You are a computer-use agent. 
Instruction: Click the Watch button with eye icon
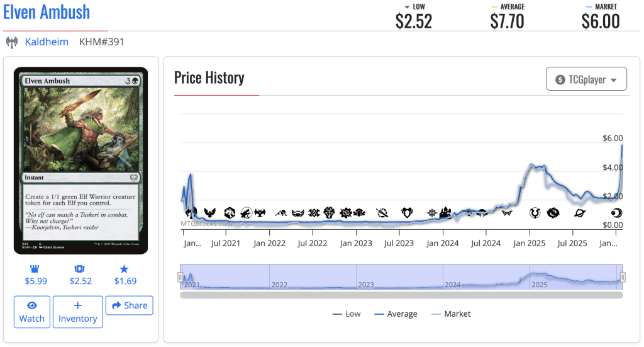[x=32, y=312]
